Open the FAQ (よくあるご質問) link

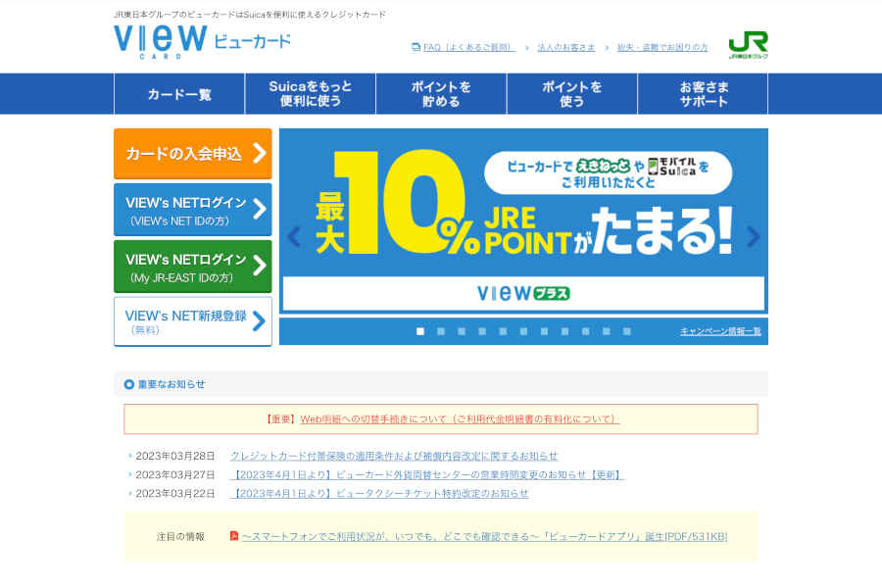[469, 47]
